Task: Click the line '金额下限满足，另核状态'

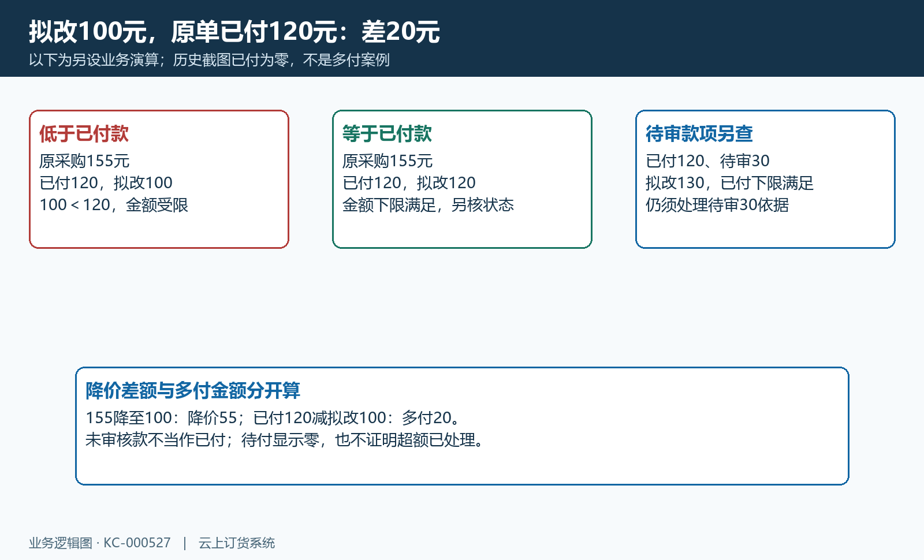Action: pos(429,205)
